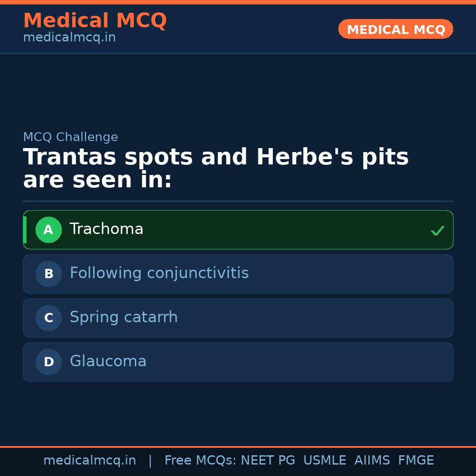This screenshot has width=476, height=476.
Task: Click the Trantas spots question text
Action: tap(216, 169)
